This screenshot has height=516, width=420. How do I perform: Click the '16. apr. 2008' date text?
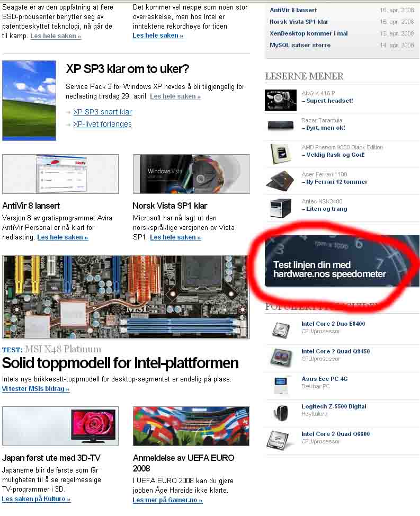tap(397, 10)
